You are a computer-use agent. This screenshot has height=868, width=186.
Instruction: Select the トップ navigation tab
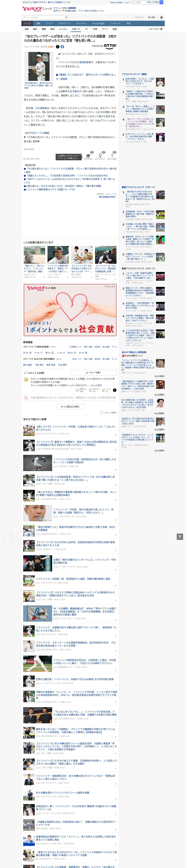coord(27,24)
